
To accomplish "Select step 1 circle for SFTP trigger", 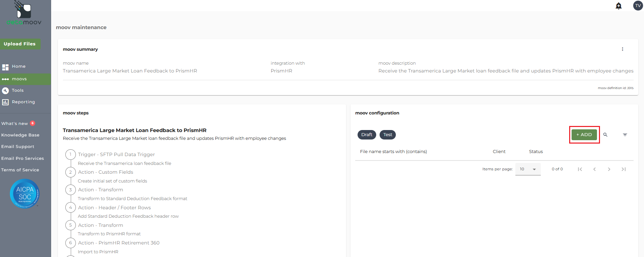I will click(x=70, y=154).
